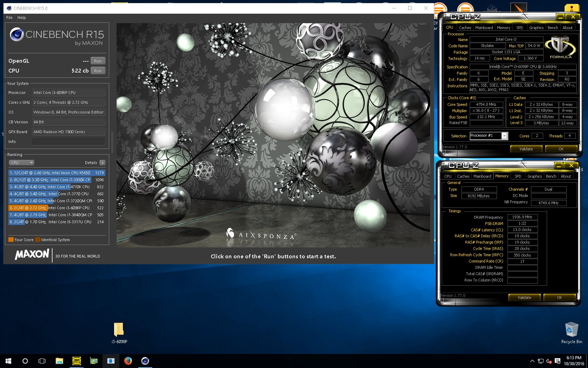Click the brown Identical System legend swatch

38,240
